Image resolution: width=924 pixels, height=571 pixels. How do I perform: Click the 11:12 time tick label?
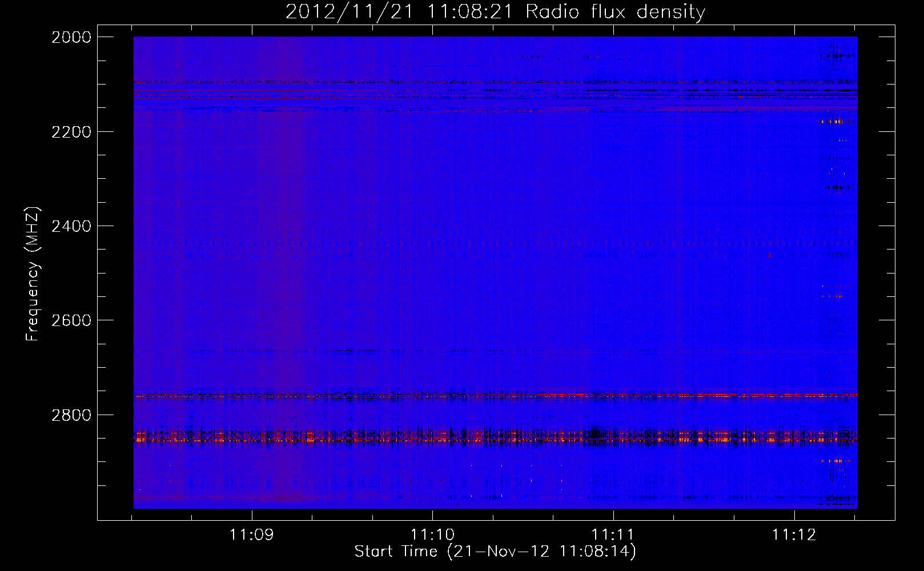point(794,534)
